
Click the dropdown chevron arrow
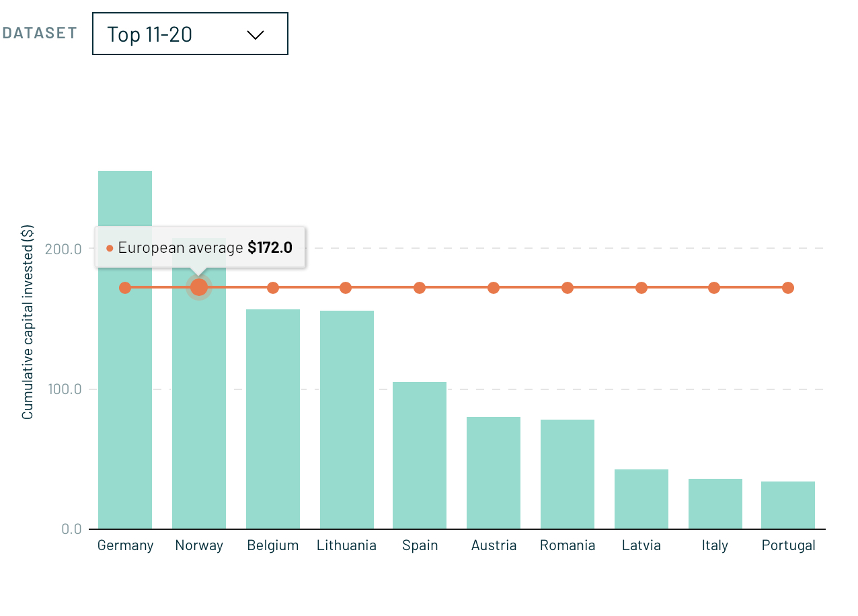256,35
